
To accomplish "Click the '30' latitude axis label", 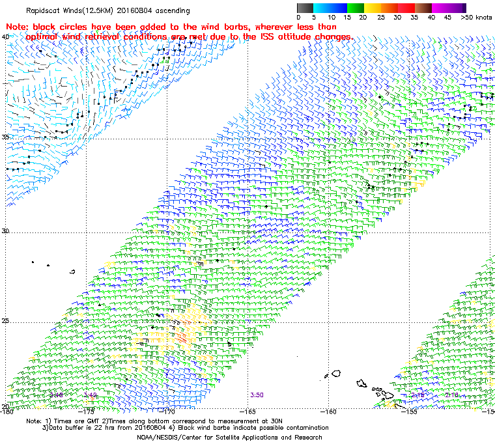I will (5, 231).
